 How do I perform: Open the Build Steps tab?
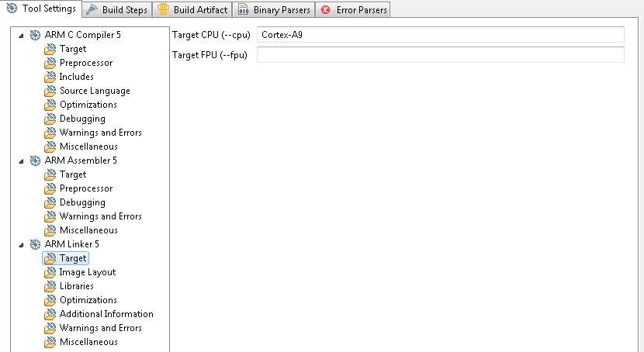(x=117, y=10)
